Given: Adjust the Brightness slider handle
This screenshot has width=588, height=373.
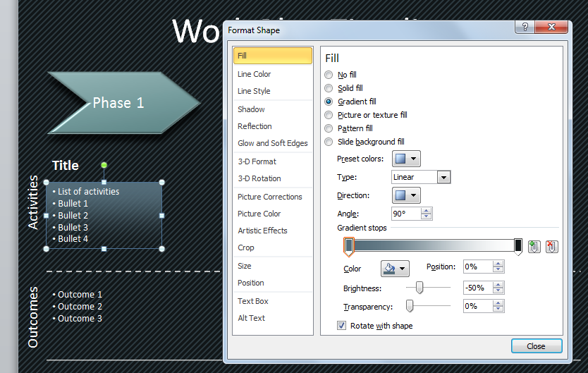Looking at the screenshot, I should 419,287.
